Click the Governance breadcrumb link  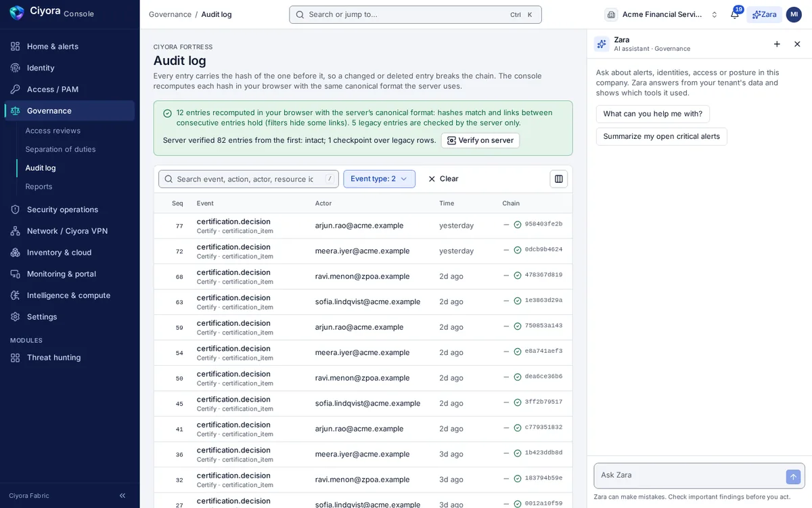(x=170, y=14)
